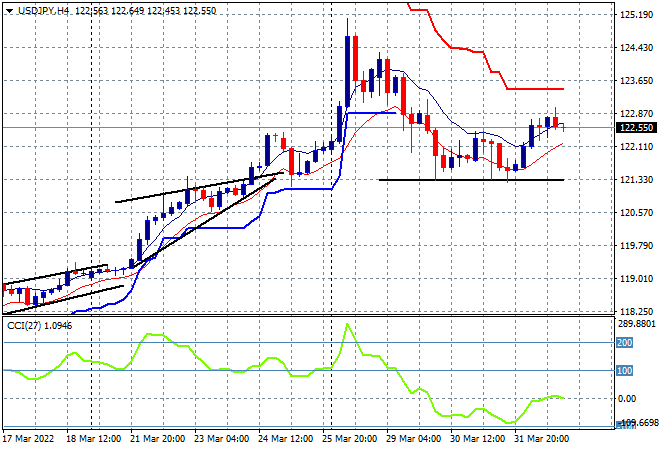Viewport: 660px width, 450px height.
Task: Click the 122.110 price scale value
Action: (636, 146)
